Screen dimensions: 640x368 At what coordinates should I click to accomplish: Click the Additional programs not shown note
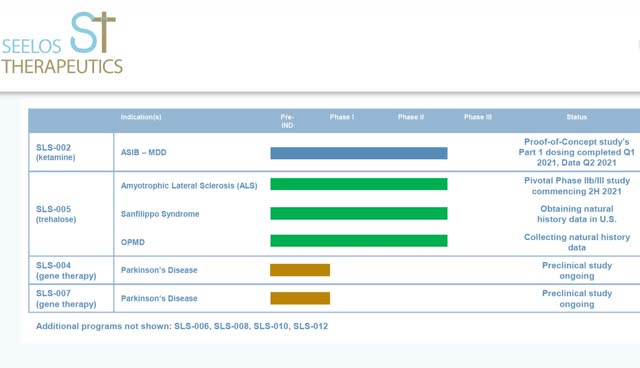point(182,326)
